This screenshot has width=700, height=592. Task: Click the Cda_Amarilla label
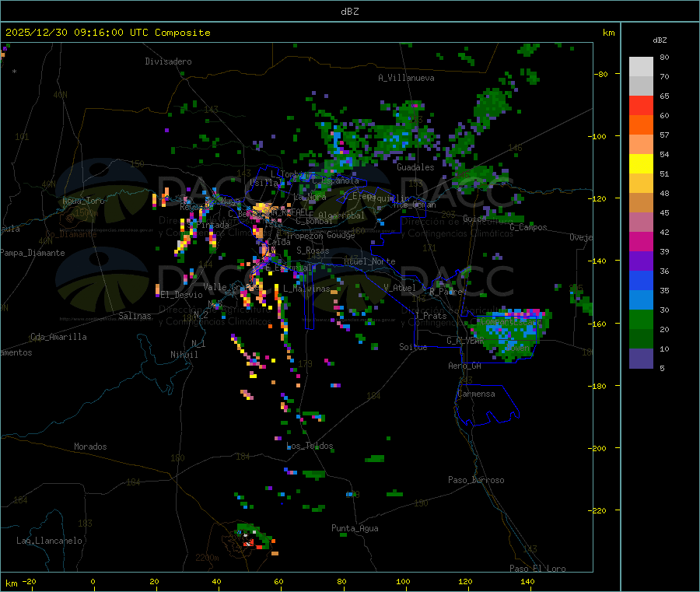[x=58, y=337]
